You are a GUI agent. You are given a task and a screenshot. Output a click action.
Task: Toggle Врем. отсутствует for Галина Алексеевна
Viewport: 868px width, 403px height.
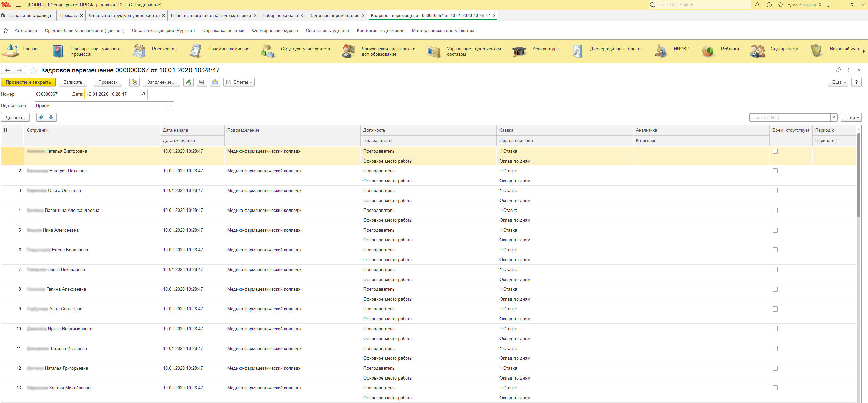(x=775, y=289)
